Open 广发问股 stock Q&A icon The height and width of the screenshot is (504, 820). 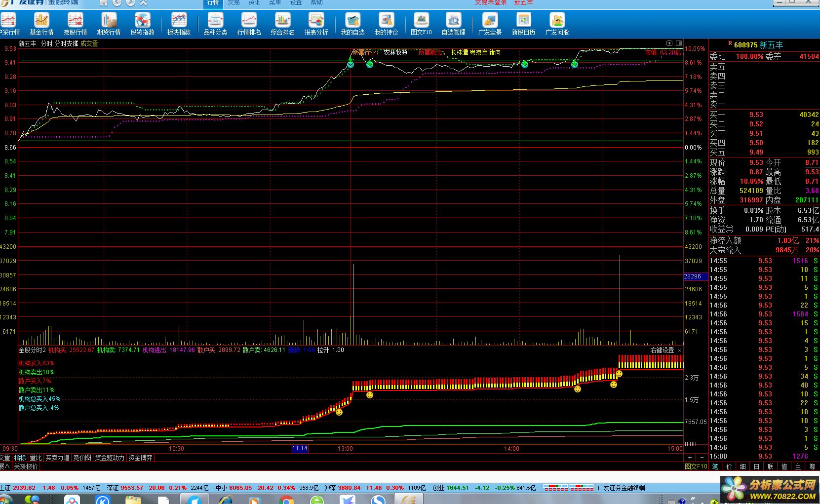point(557,24)
